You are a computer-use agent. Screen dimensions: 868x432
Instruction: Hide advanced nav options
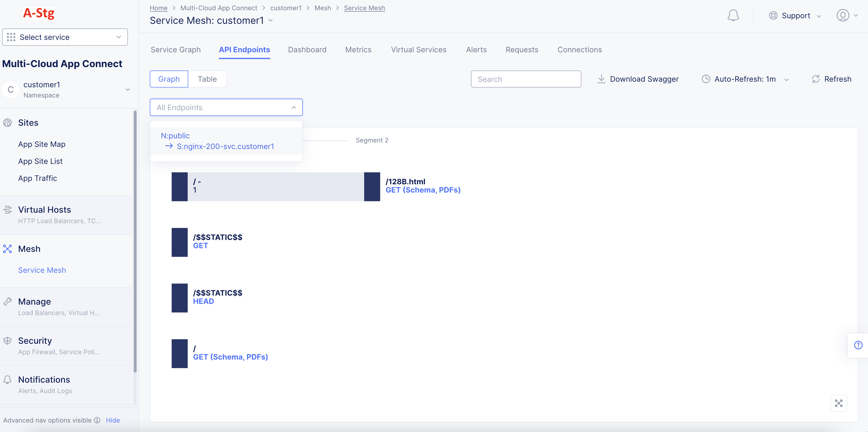pyautogui.click(x=113, y=420)
